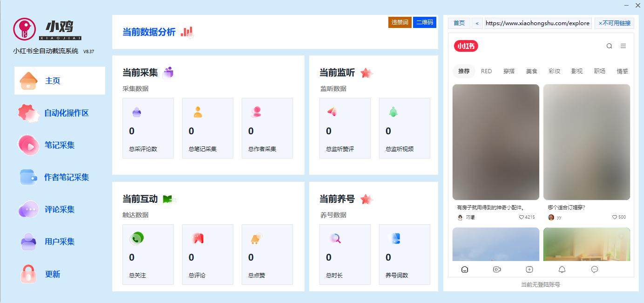The height and width of the screenshot is (303, 644).
Task: Select the 总时长 magnifier icon
Action: pos(335,238)
